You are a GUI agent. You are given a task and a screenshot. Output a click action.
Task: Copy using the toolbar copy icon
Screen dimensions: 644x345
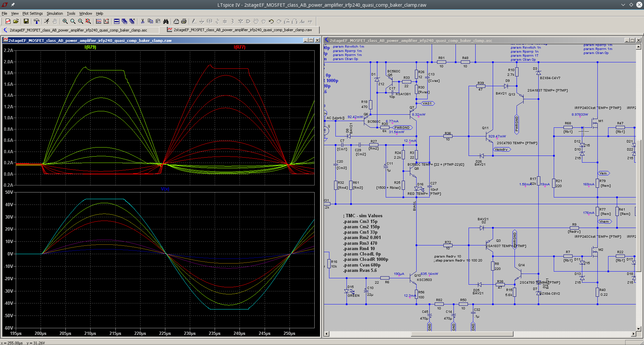coord(150,21)
